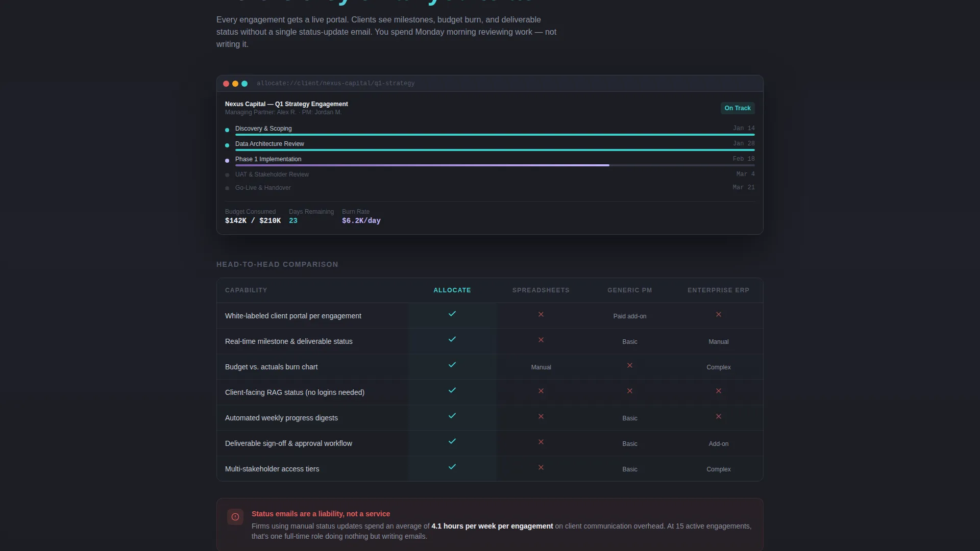Click Generic PM cross for budget burn chart
This screenshot has width=980, height=551.
click(630, 365)
